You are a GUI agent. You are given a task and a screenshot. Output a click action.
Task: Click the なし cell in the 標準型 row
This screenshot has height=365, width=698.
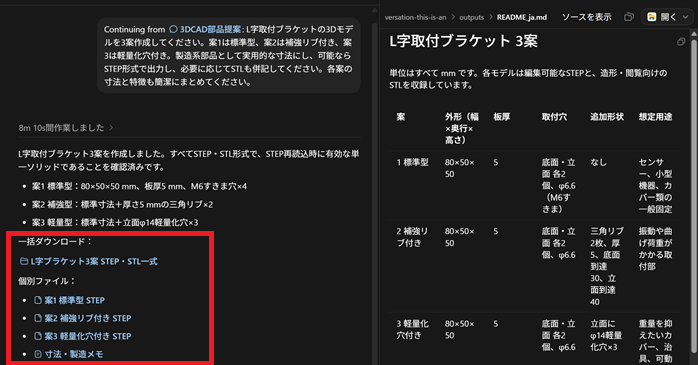tap(598, 162)
